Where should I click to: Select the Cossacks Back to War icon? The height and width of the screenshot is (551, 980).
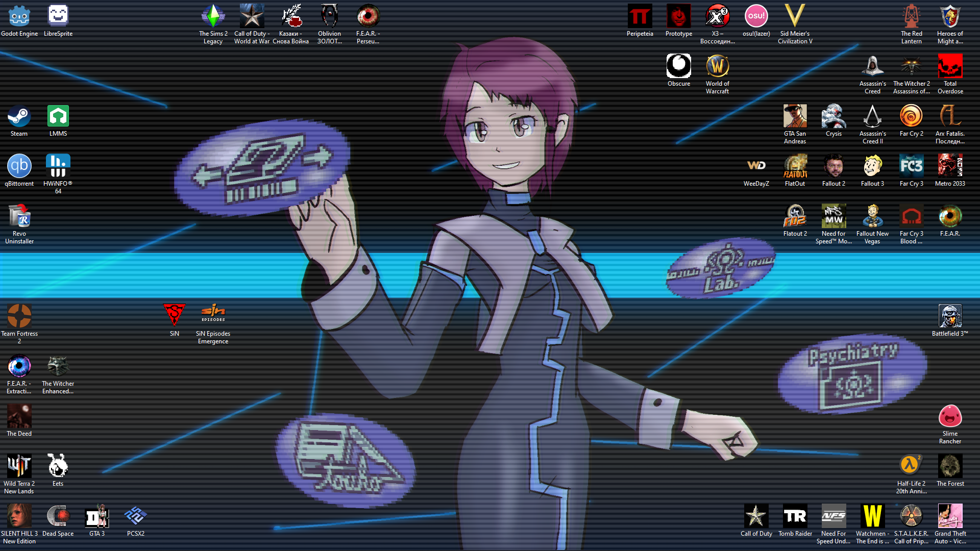coord(291,24)
